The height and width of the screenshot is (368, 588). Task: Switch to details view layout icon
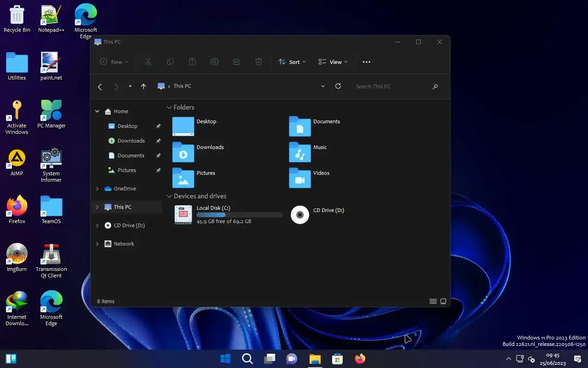point(433,301)
